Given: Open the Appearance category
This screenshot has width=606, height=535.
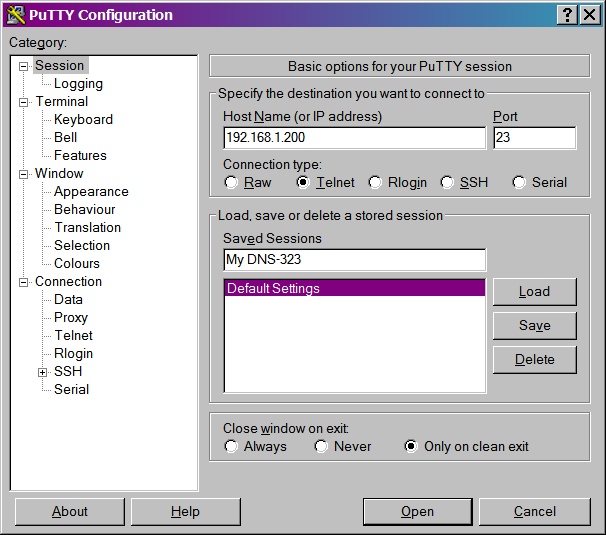Looking at the screenshot, I should pos(91,191).
